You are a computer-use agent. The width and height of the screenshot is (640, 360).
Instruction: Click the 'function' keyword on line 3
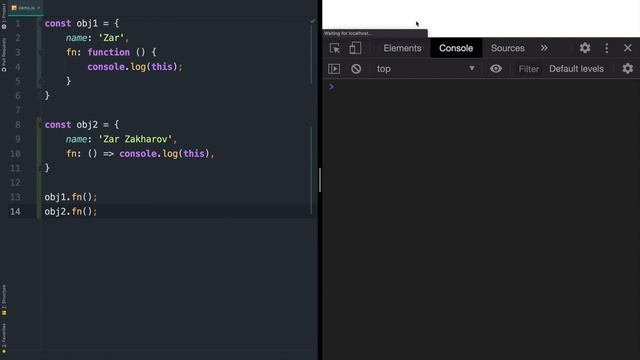[109, 52]
